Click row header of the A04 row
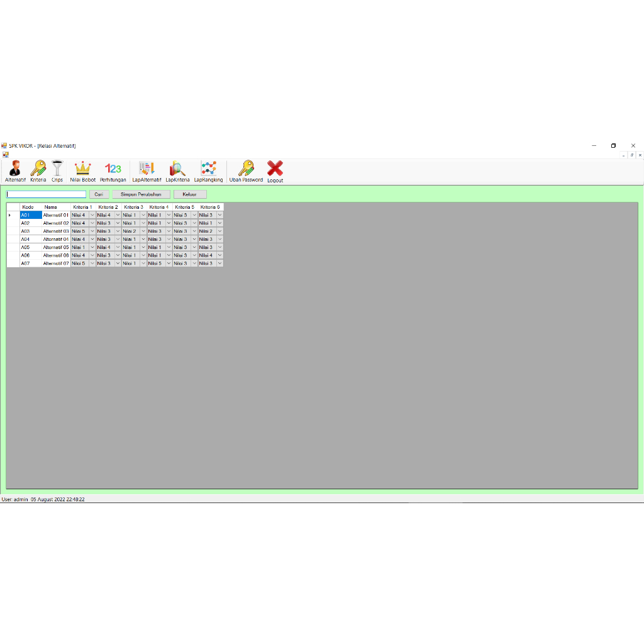Image resolution: width=644 pixels, height=644 pixels. tap(13, 239)
